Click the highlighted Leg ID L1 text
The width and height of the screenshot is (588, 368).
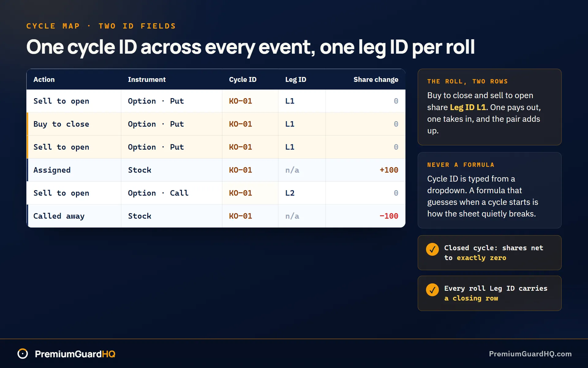point(468,107)
